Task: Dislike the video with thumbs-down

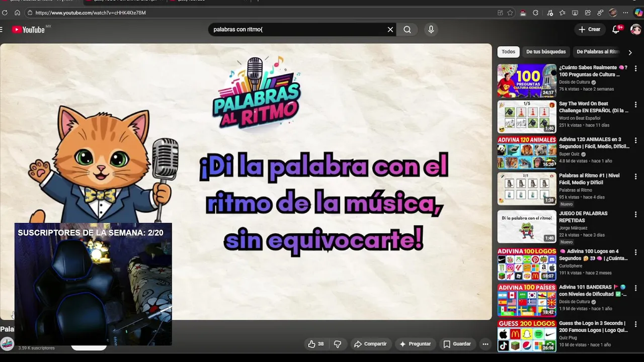Action: (338, 344)
